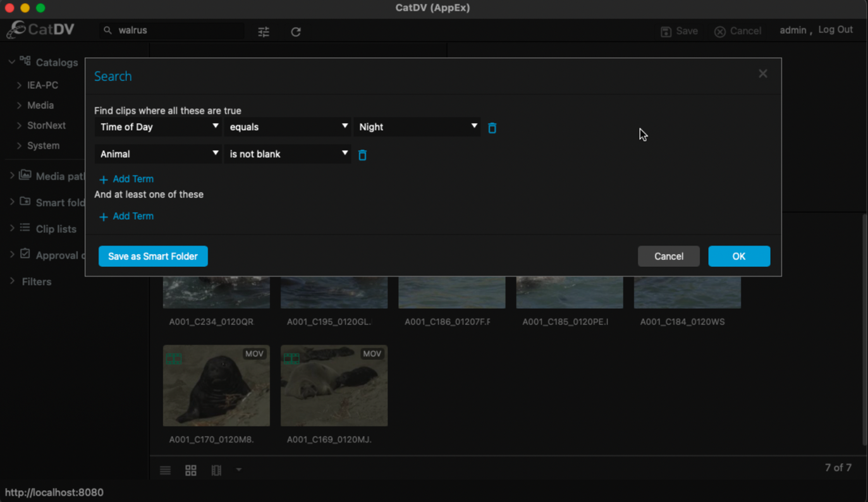Click the search magnifier icon
Image resolution: width=868 pixels, height=502 pixels.
pos(107,30)
